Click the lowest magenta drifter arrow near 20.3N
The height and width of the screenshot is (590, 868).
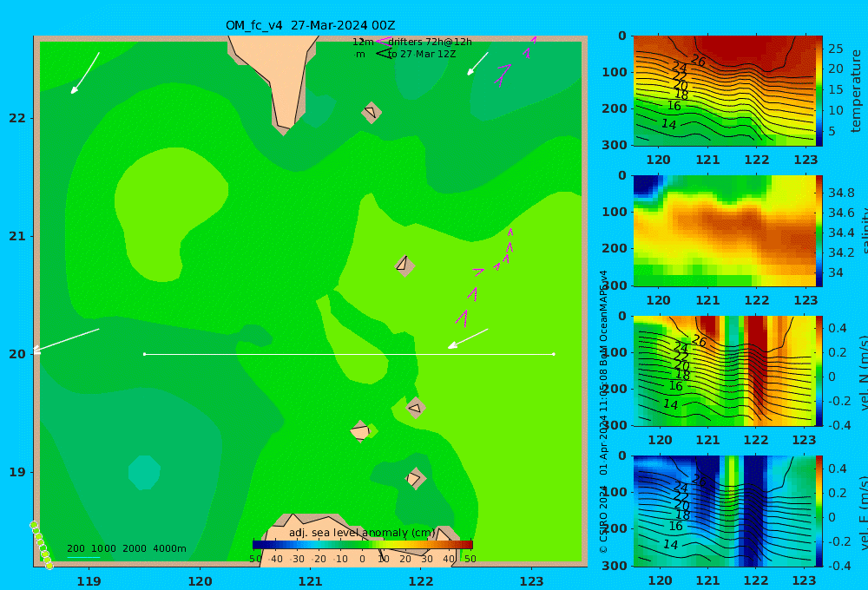(x=463, y=318)
